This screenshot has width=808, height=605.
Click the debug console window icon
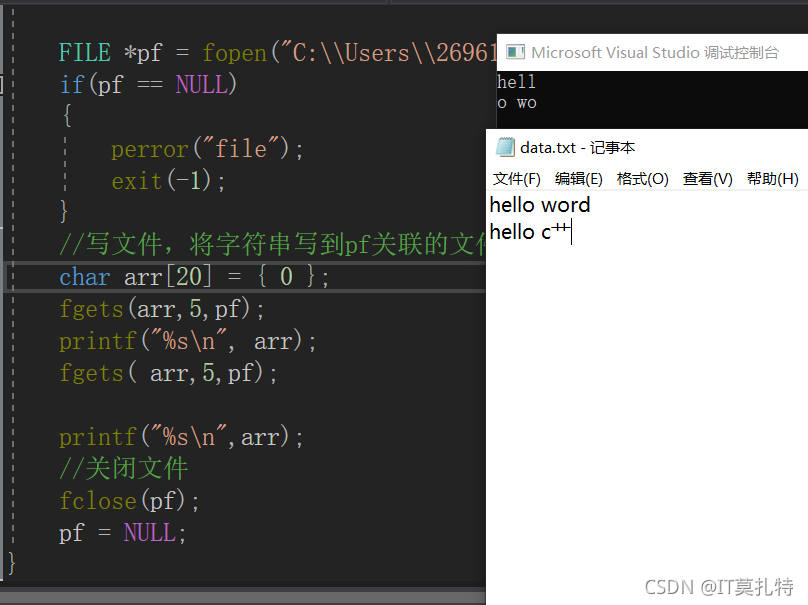(x=515, y=52)
